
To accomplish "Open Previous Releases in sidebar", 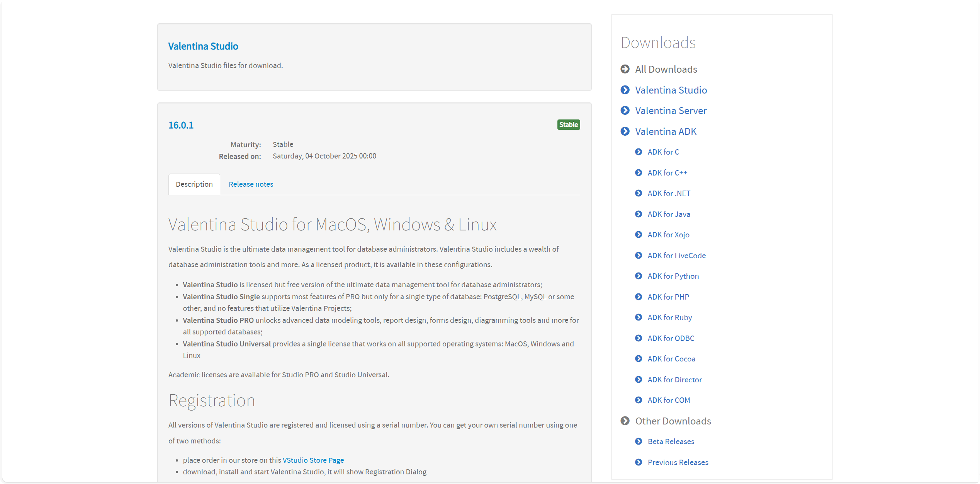I will click(678, 462).
